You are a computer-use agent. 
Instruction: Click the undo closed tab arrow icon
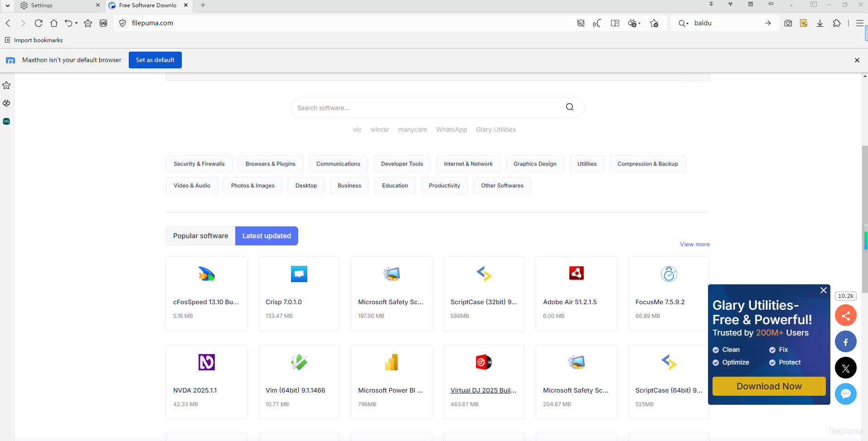click(68, 23)
